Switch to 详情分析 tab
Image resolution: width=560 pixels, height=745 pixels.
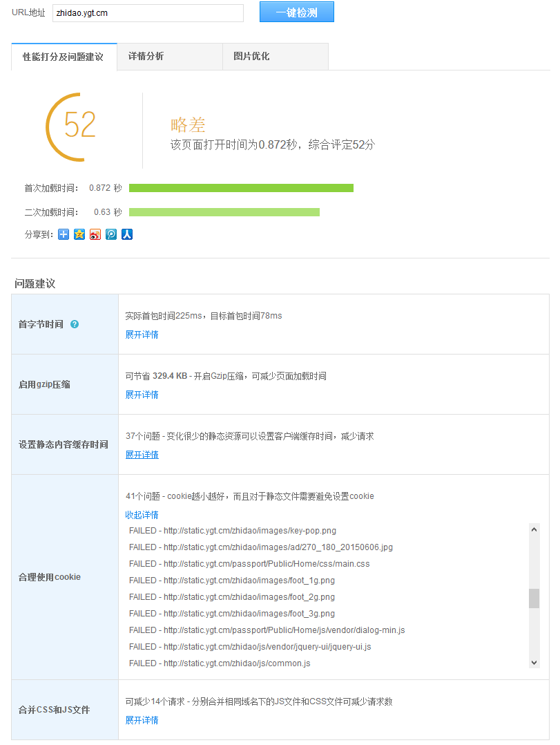pyautogui.click(x=146, y=57)
